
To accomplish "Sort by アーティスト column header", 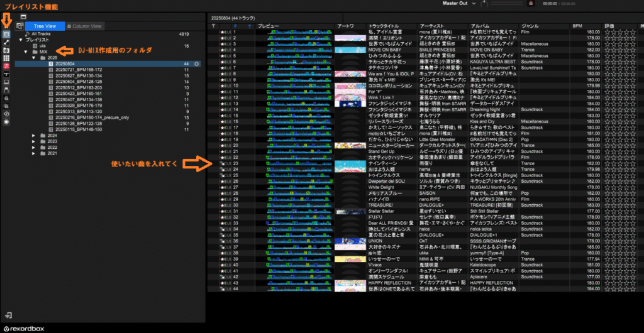I will pos(442,26).
